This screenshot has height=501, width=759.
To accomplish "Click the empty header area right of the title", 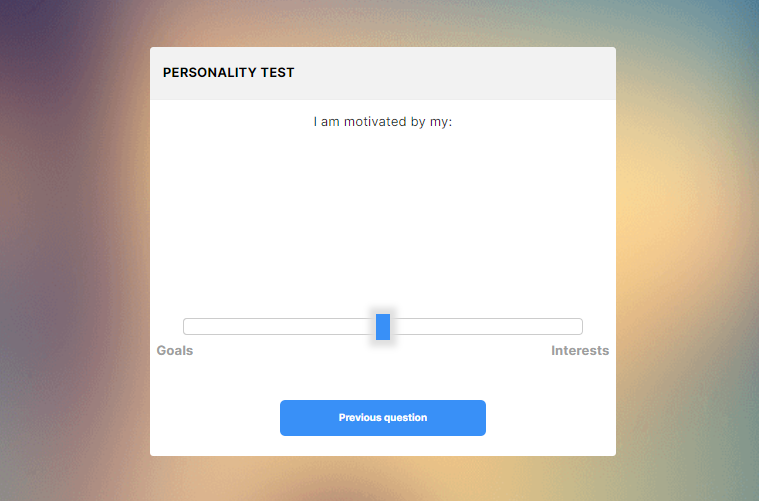I will (455, 74).
